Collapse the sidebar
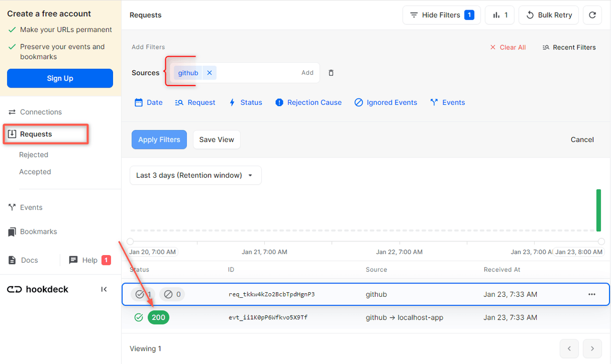This screenshot has height=364, width=611. (x=104, y=289)
